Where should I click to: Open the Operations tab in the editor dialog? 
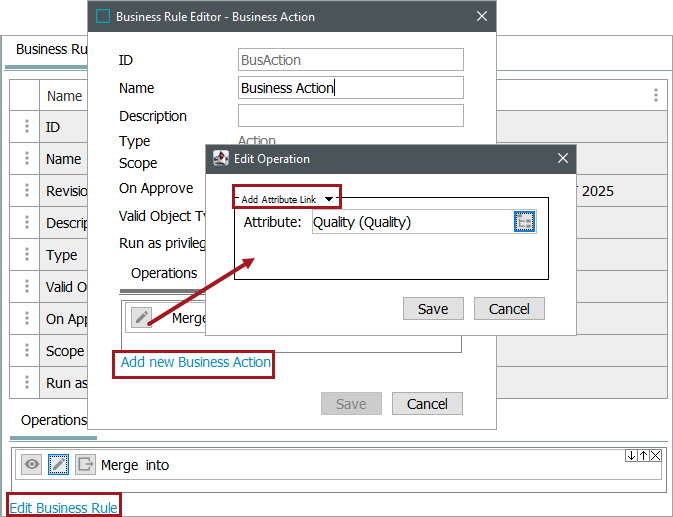point(164,273)
